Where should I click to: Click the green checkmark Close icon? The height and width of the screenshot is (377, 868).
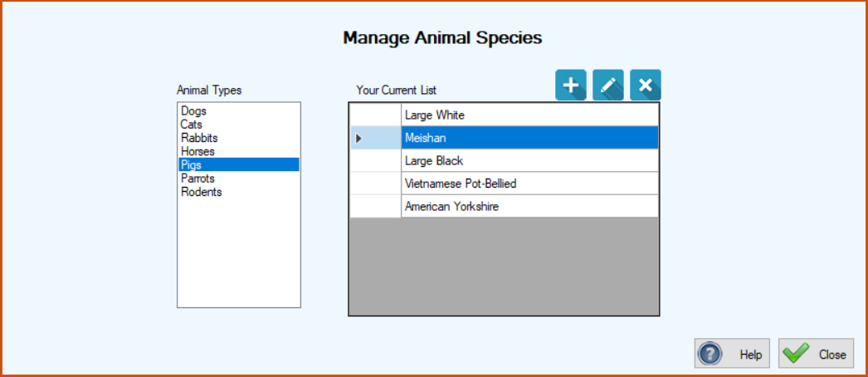point(796,354)
